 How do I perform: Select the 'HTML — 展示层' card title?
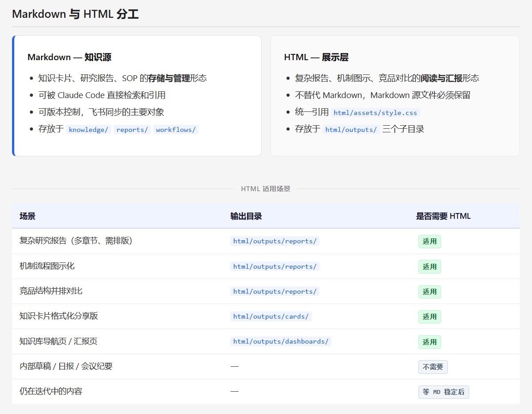click(316, 57)
